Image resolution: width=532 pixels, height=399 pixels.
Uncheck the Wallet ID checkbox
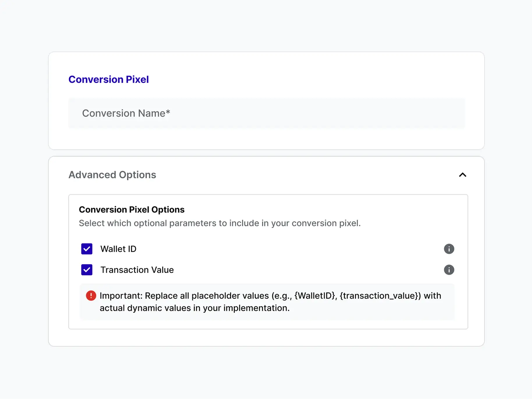pos(87,249)
